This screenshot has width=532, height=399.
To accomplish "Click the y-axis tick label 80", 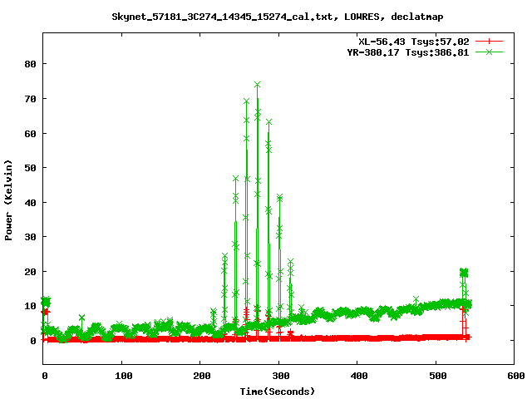I will pyautogui.click(x=30, y=64).
